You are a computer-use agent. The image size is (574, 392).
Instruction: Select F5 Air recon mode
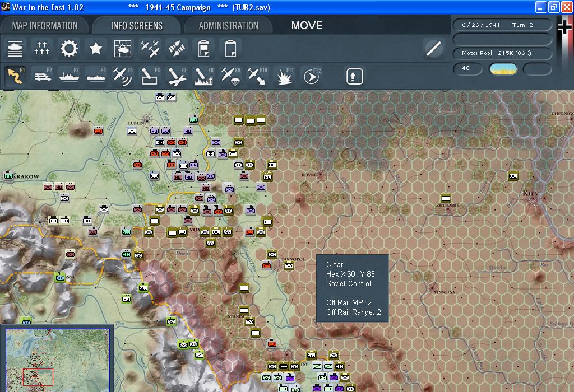coord(123,76)
